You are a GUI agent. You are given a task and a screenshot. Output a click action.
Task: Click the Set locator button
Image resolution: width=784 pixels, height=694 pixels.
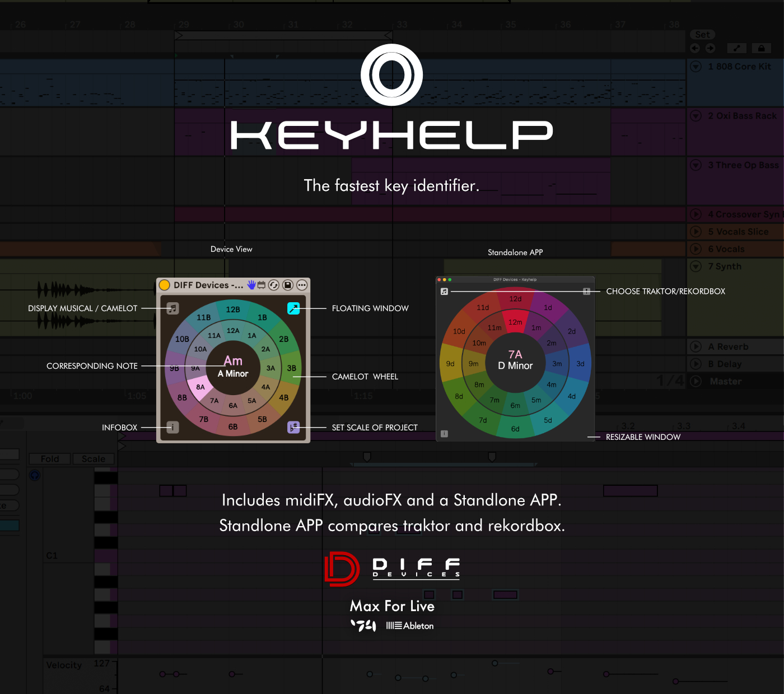(x=702, y=35)
